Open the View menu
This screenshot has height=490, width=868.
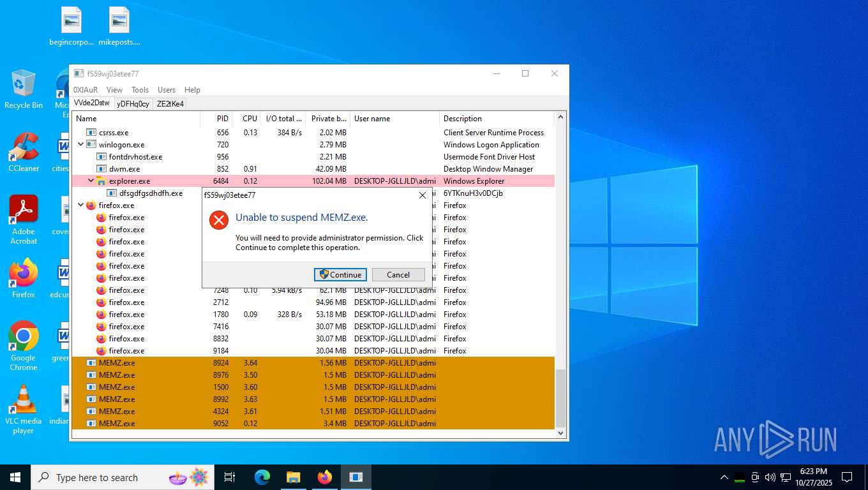(x=115, y=90)
